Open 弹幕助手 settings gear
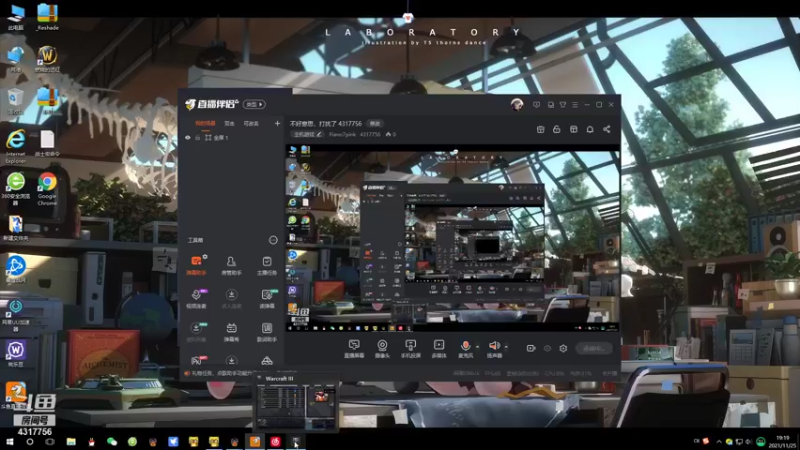The height and width of the screenshot is (450, 800). click(x=205, y=257)
